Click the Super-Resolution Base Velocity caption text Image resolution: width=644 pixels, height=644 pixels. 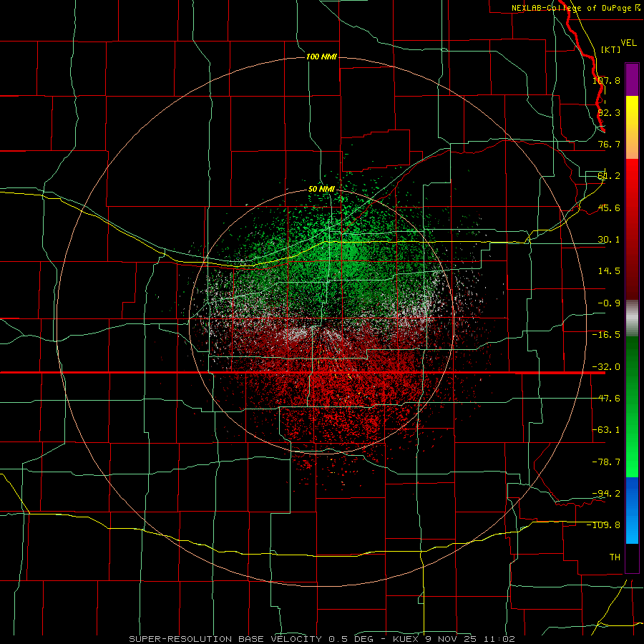(x=321, y=639)
